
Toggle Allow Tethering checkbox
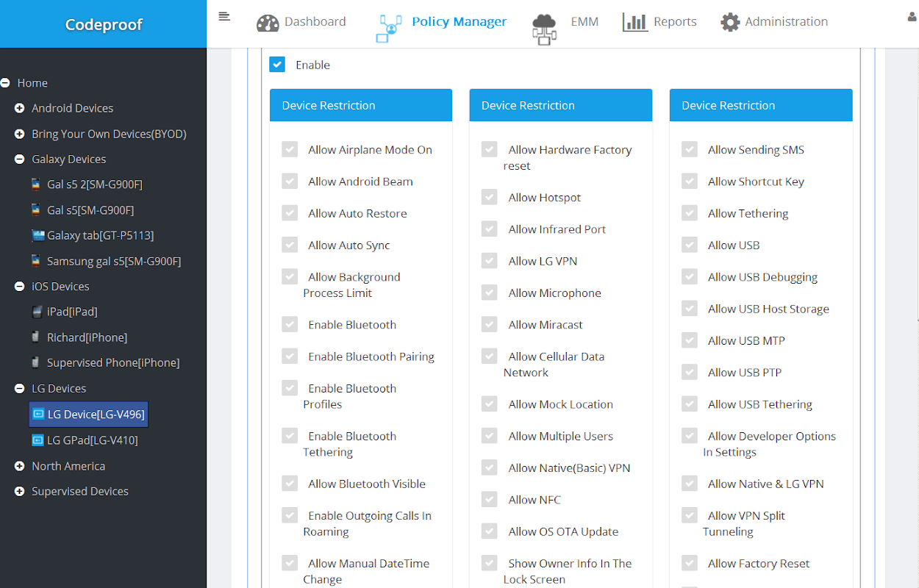click(x=690, y=213)
